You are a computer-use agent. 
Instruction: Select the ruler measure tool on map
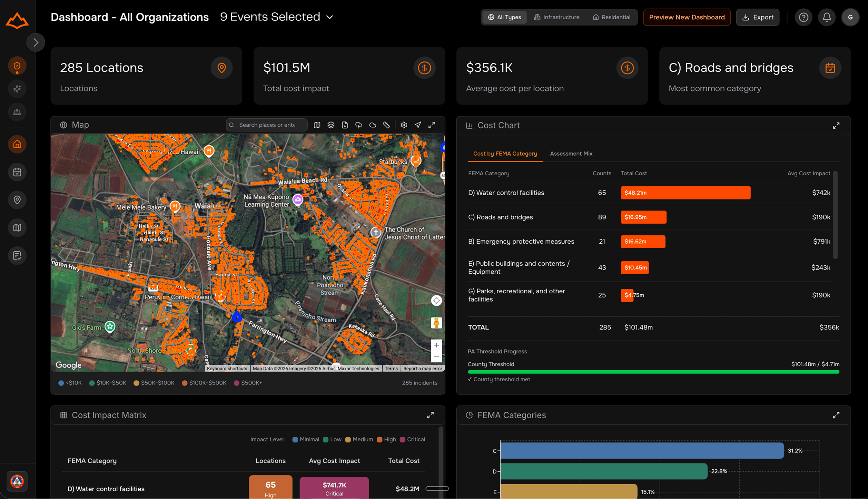[386, 125]
